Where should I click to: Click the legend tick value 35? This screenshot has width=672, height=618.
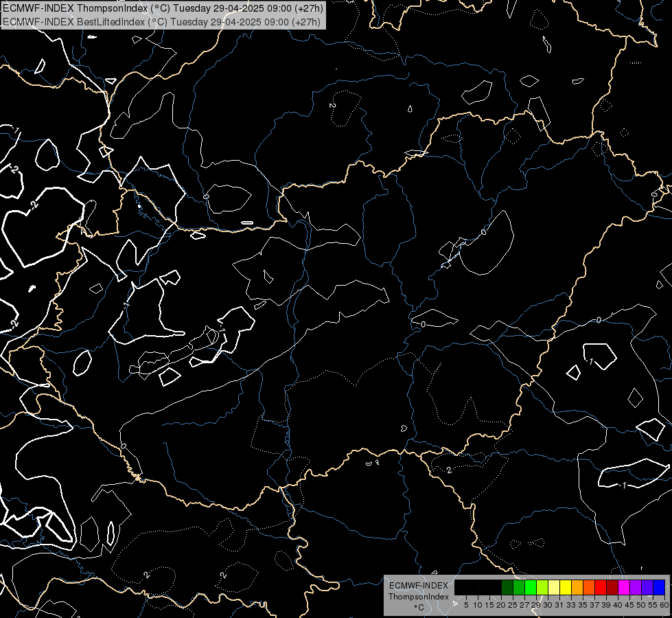(x=583, y=605)
